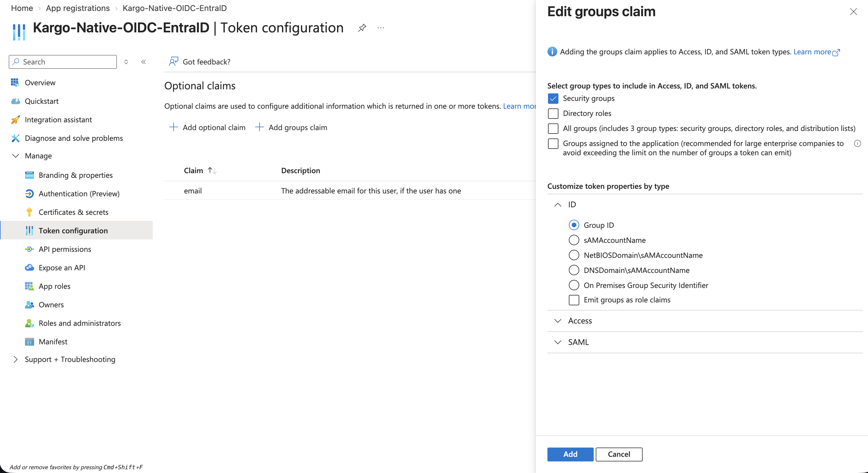Click Kargo-Native-OIDC-EntraID breadcrumb
This screenshot has width=868, height=473.
174,8
